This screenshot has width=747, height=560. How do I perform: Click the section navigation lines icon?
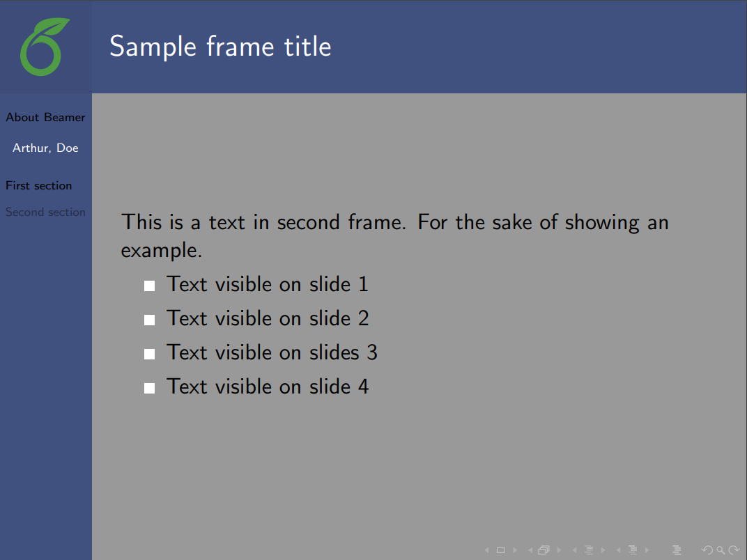[x=633, y=550]
